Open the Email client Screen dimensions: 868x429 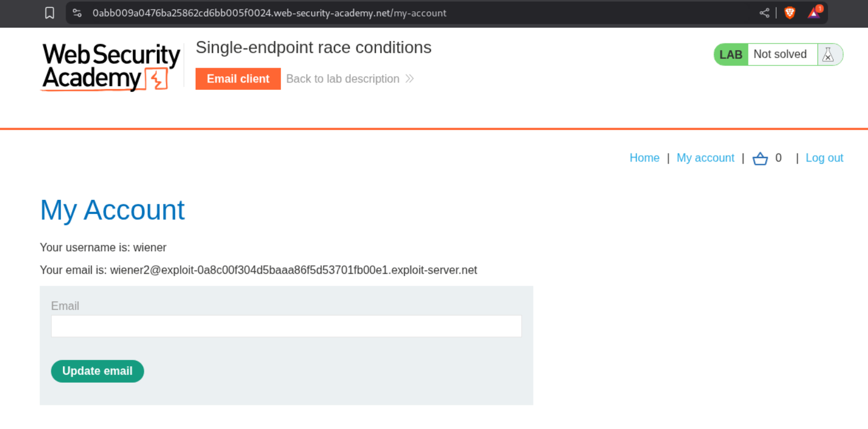(238, 79)
